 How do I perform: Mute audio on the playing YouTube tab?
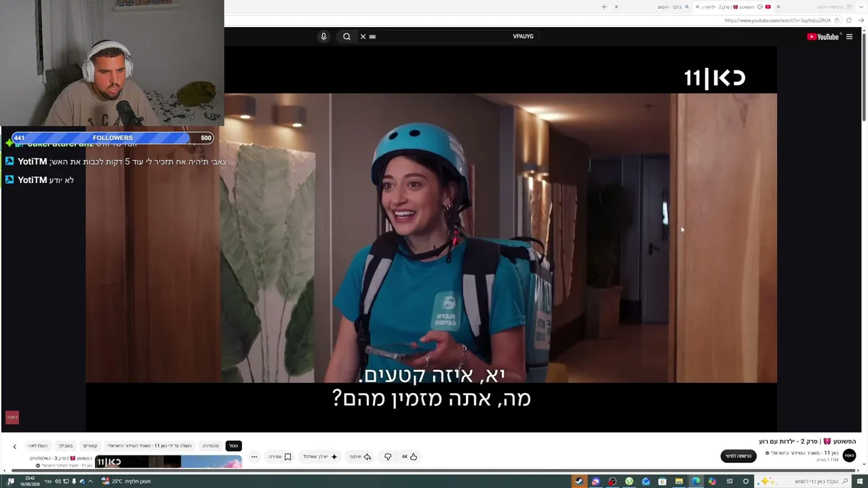tap(759, 7)
